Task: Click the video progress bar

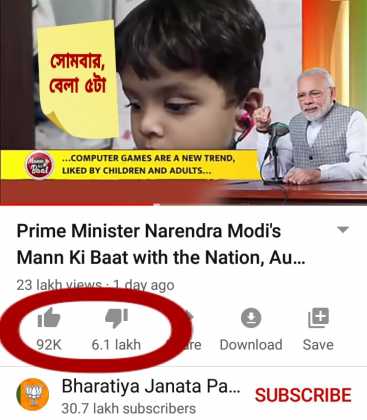Action: point(183,204)
